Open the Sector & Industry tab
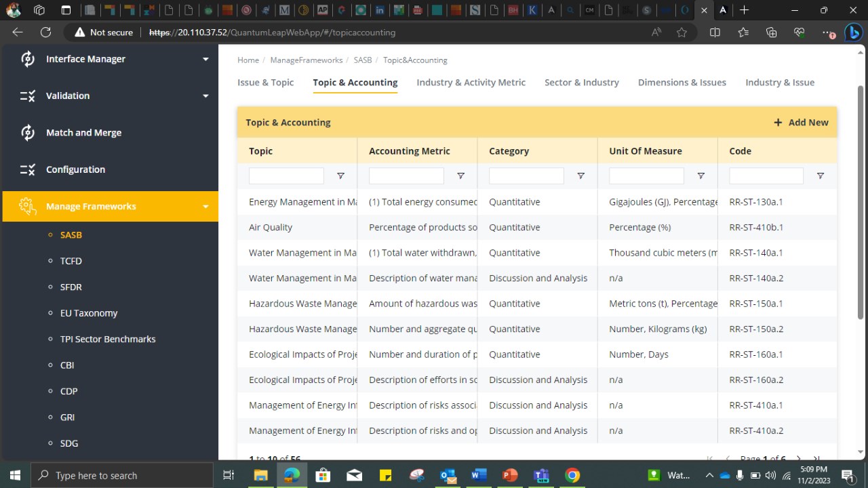Viewport: 868px width, 488px height. 581,83
